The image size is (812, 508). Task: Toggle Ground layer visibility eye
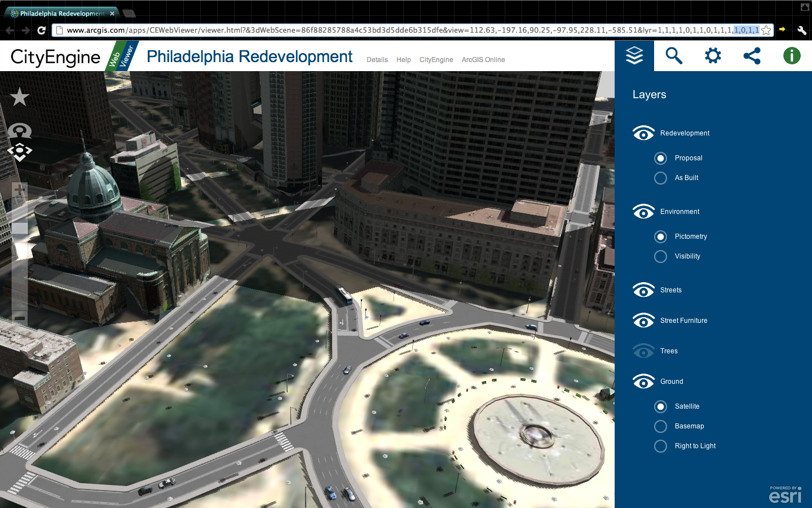coord(643,382)
